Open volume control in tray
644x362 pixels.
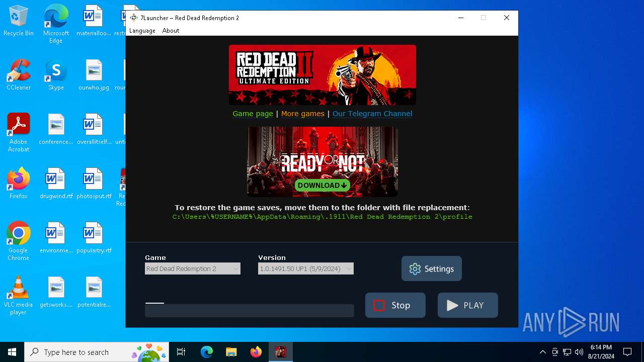[579, 352]
